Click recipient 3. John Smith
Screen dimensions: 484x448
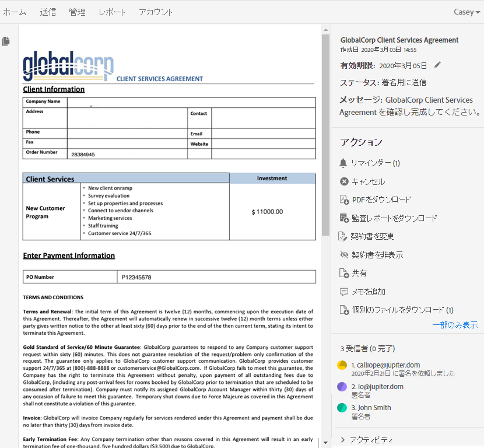371,408
